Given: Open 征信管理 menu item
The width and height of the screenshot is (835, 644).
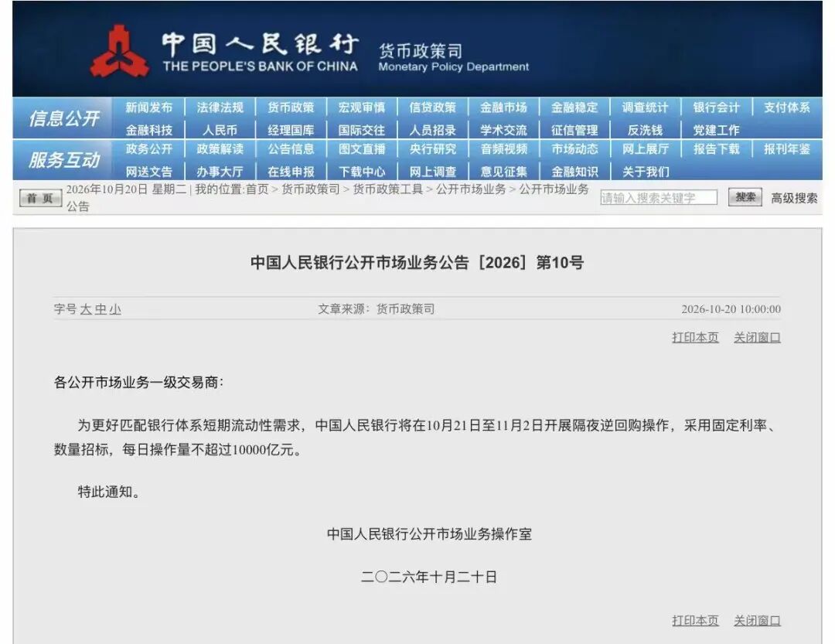Looking at the screenshot, I should click(574, 130).
